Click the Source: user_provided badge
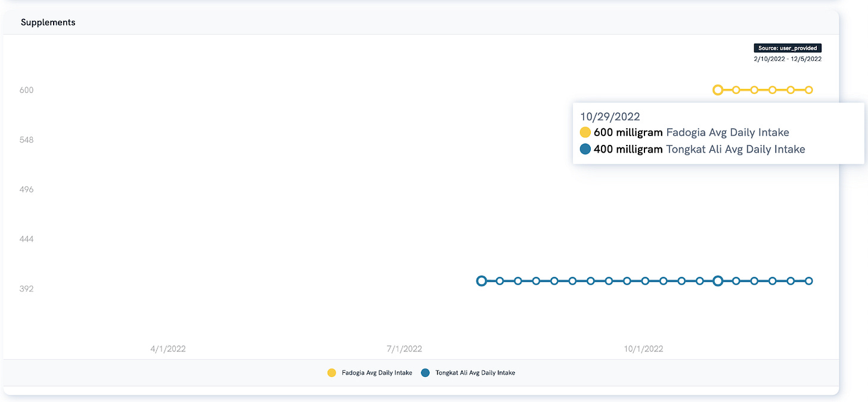 click(788, 48)
